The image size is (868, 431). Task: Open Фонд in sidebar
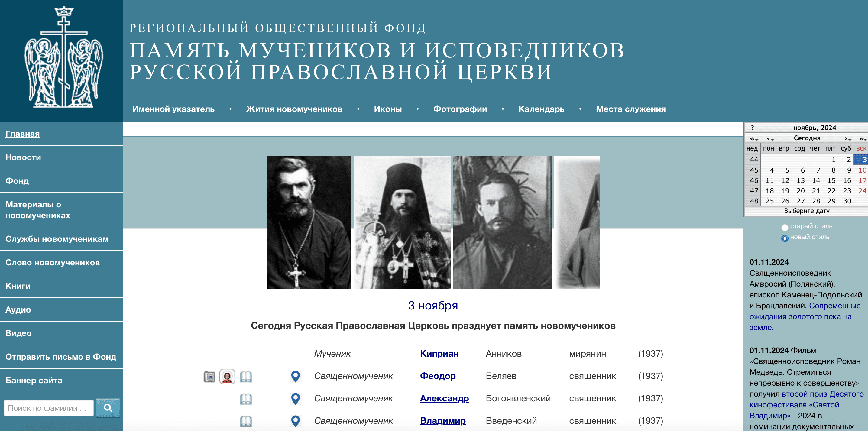[x=62, y=181]
